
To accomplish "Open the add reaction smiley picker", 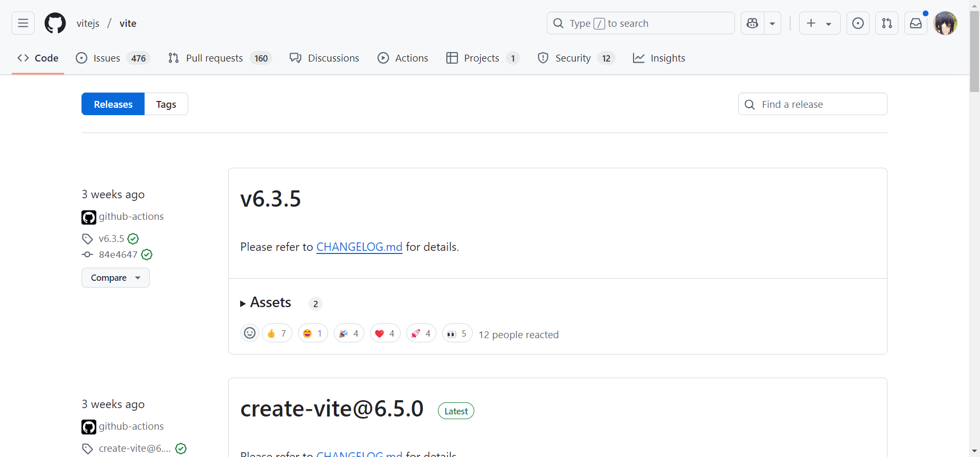I will [x=250, y=333].
